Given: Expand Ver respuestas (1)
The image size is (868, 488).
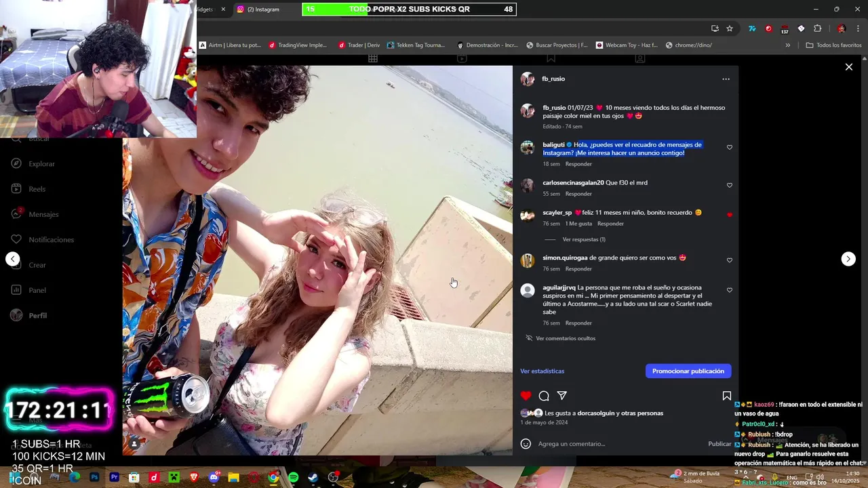Looking at the screenshot, I should pos(584,239).
